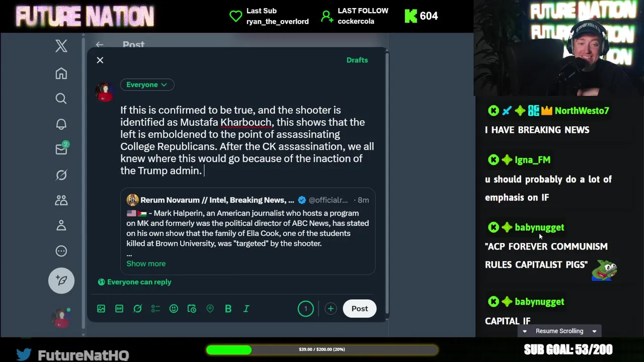This screenshot has height=362, width=644.
Task: Click Grok enhance icon in composer toolbar
Action: click(137, 309)
